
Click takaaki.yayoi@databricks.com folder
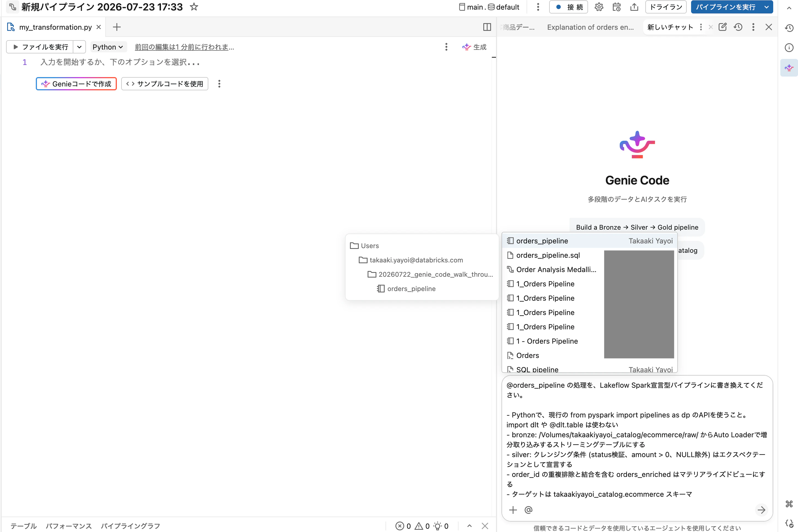click(411, 260)
